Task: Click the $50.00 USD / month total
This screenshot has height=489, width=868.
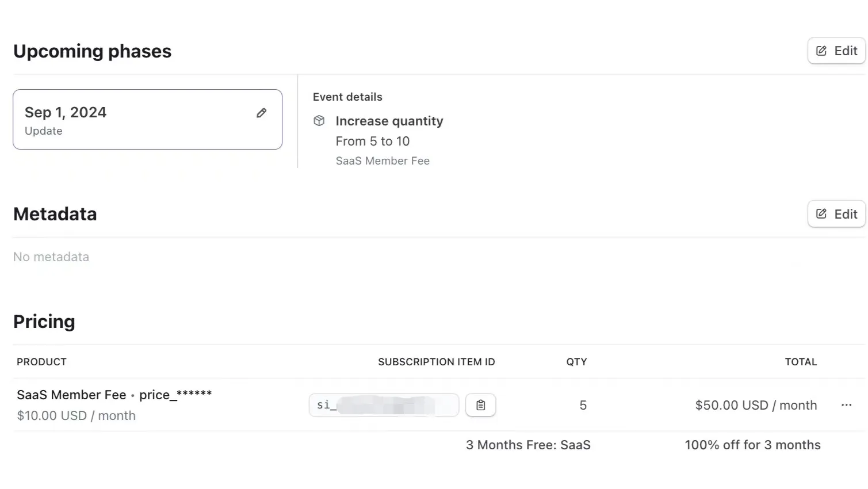Action: pyautogui.click(x=756, y=405)
